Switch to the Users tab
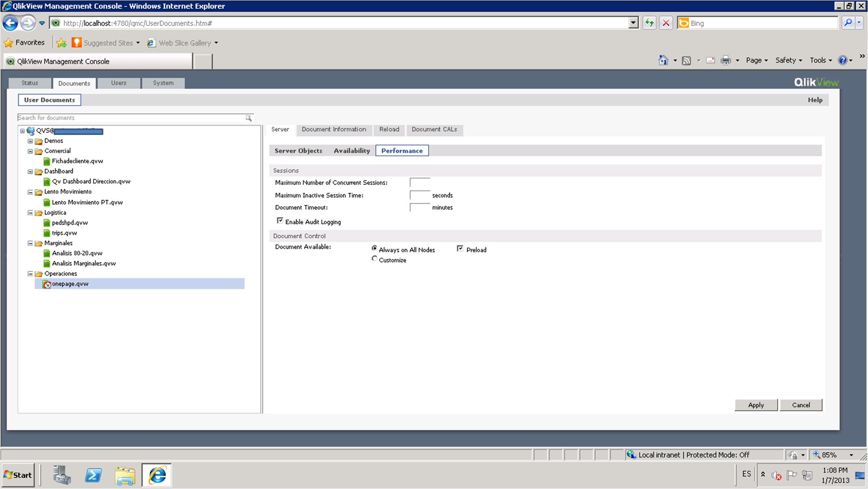The width and height of the screenshot is (868, 489). click(x=119, y=83)
